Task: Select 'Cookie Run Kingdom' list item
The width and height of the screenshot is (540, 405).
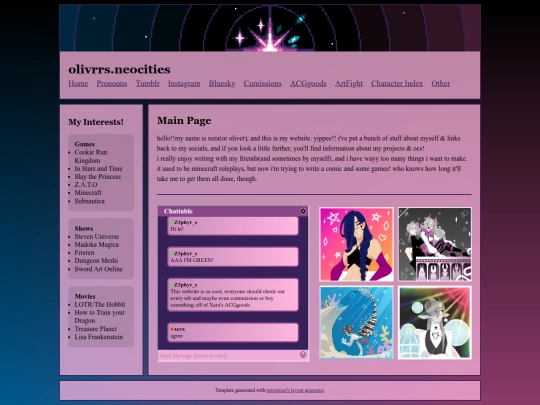Action: click(x=91, y=156)
